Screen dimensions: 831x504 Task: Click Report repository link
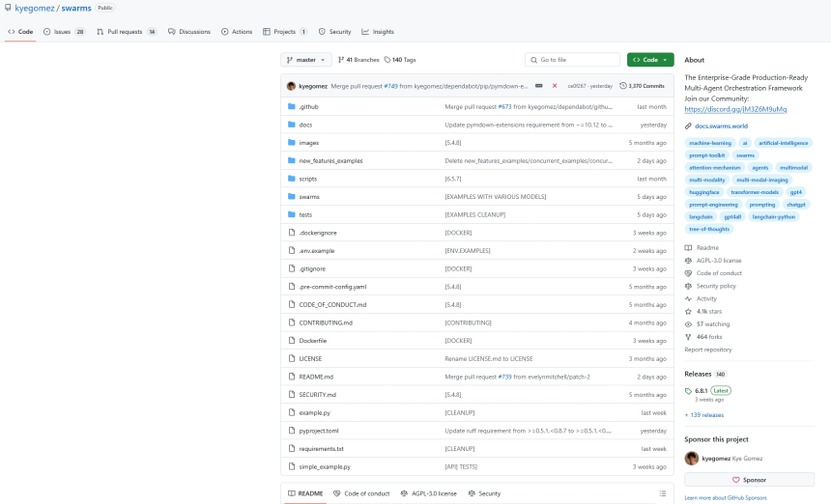pos(707,350)
